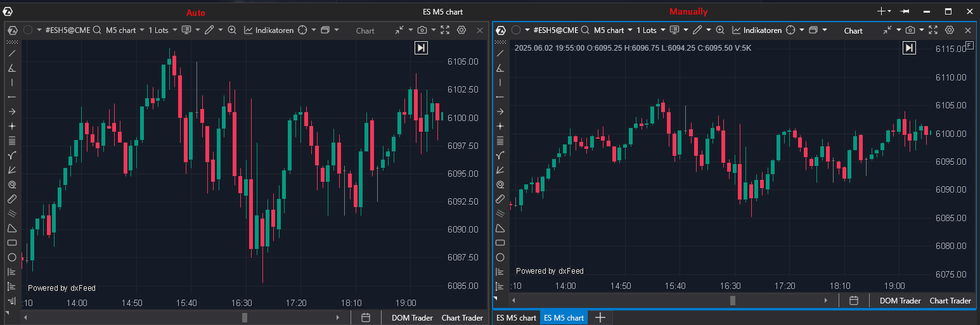The image size is (980, 325).
Task: Click Chart Trader in the right chart
Action: 950,301
